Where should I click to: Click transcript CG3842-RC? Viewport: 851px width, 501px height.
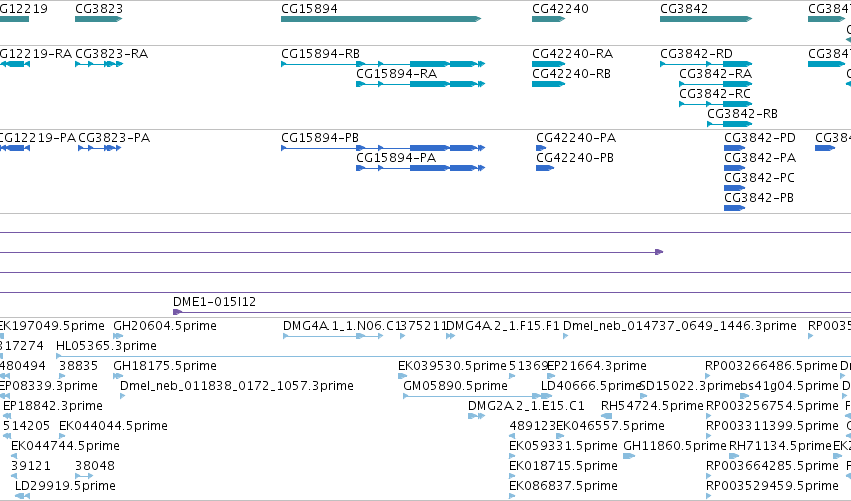pos(715,94)
